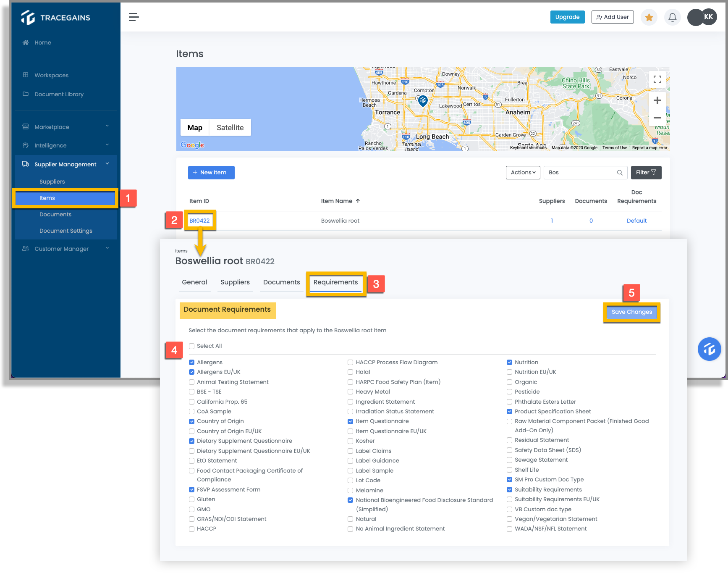Click the search magnifier icon
The width and height of the screenshot is (728, 573).
pos(620,173)
